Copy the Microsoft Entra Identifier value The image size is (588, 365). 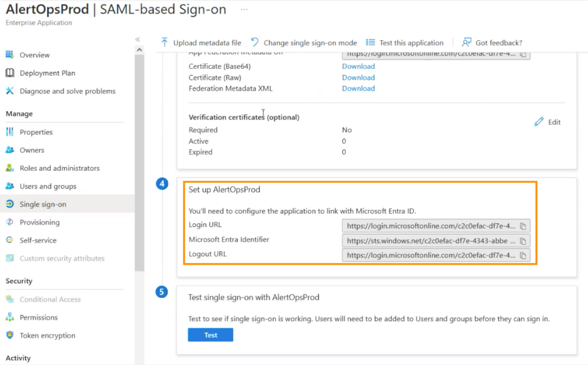pyautogui.click(x=523, y=241)
